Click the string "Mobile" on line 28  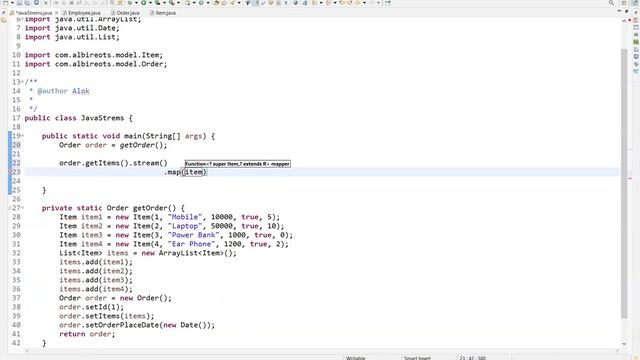[x=185, y=217]
